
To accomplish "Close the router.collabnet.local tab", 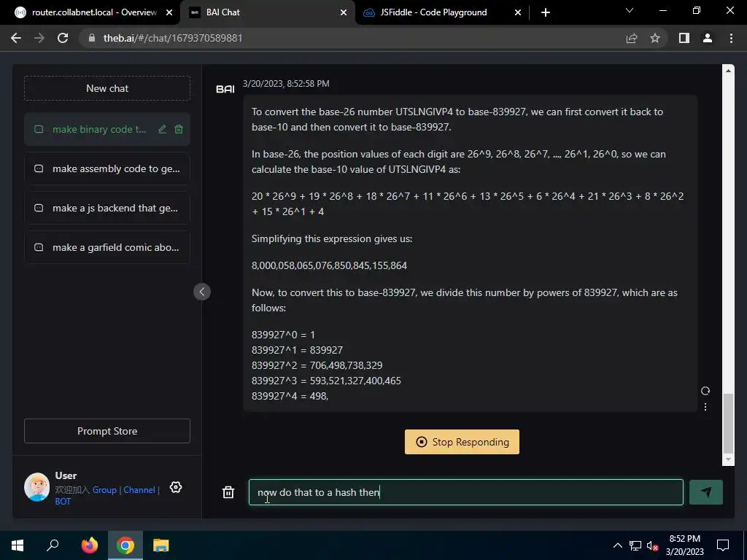I will pos(169,12).
